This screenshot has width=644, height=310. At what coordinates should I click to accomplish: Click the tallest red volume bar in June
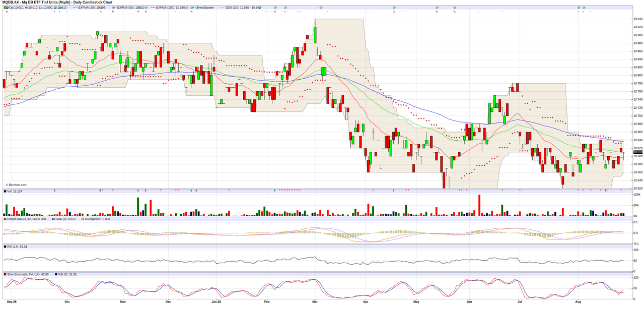[x=479, y=205]
